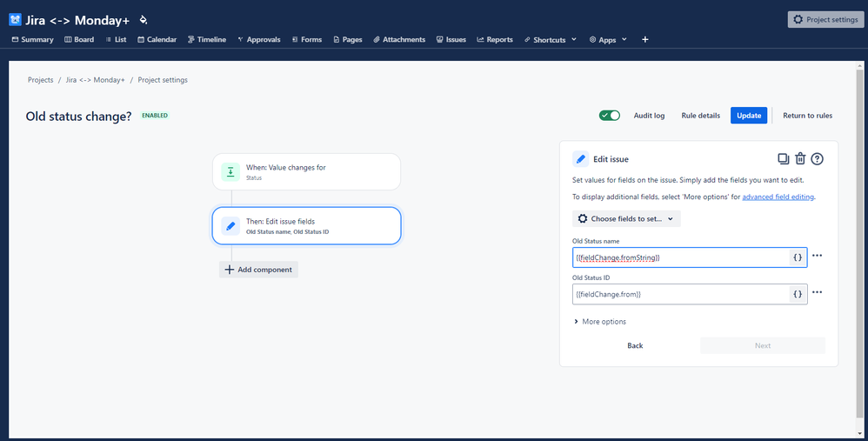Image resolution: width=868 pixels, height=441 pixels.
Task: Return to rules list
Action: (807, 116)
